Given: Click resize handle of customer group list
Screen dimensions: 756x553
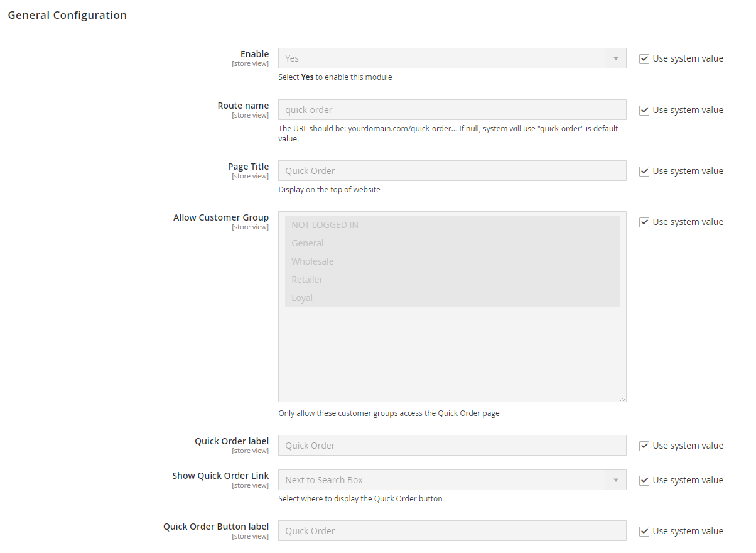Looking at the screenshot, I should (623, 398).
